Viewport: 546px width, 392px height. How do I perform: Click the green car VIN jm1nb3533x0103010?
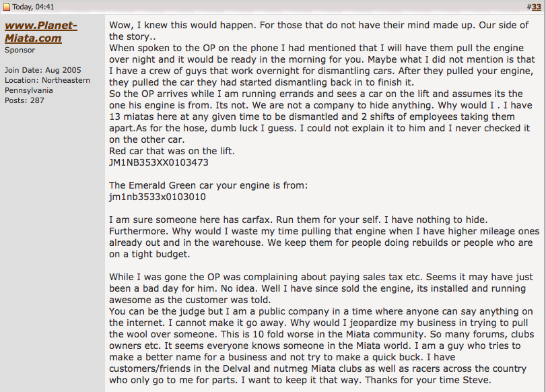[157, 197]
